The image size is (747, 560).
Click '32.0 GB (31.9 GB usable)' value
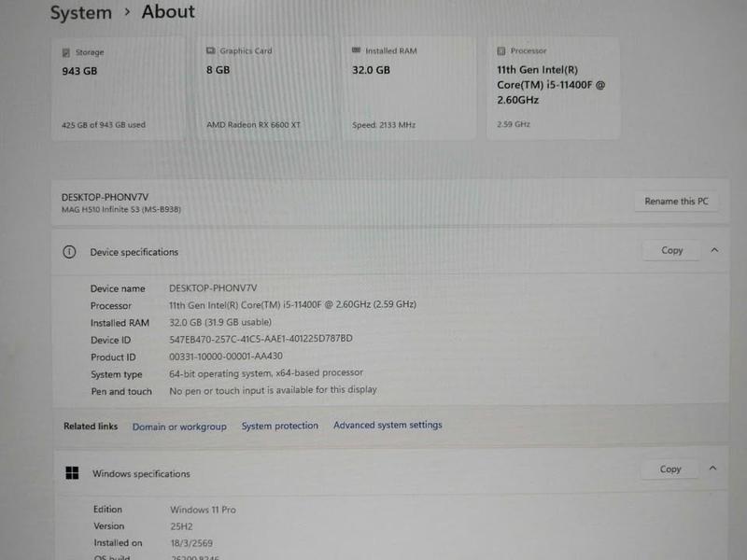point(220,322)
